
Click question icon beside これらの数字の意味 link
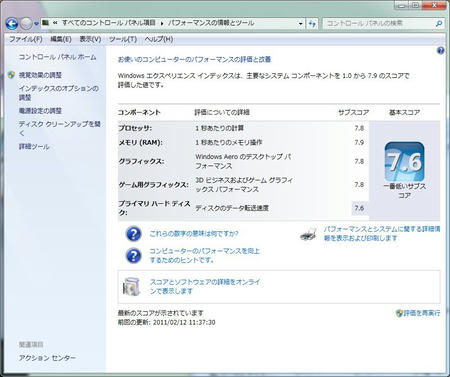[x=134, y=234]
